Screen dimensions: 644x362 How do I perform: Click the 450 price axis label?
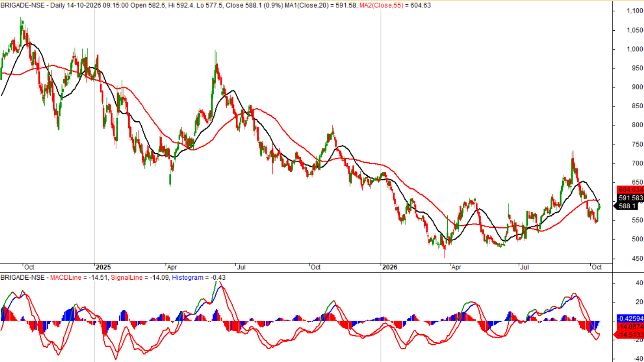[x=637, y=259]
